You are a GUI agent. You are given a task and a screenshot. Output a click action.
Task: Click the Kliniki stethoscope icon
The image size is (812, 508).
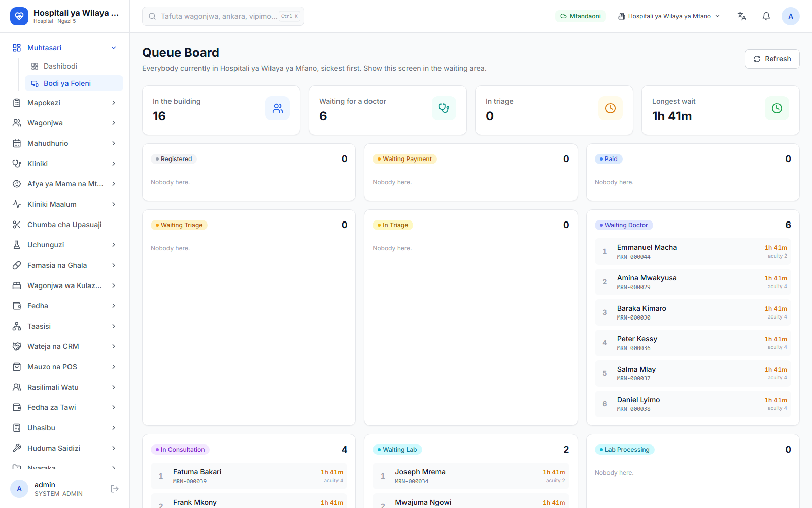click(17, 164)
